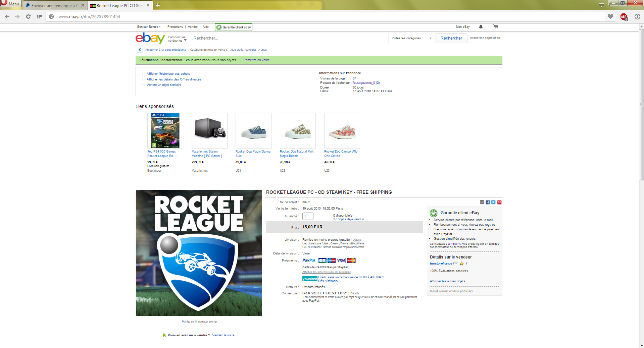Open the shopping cart icon

coord(495,27)
